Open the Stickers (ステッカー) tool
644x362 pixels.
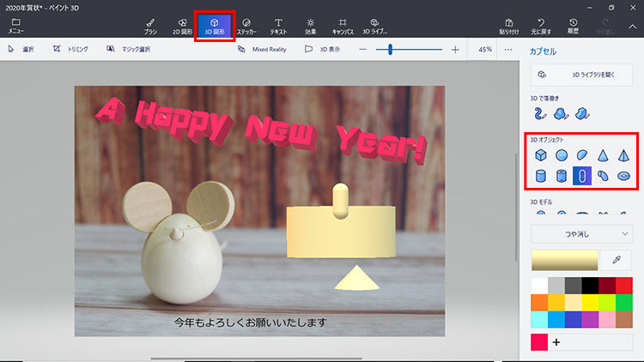246,25
